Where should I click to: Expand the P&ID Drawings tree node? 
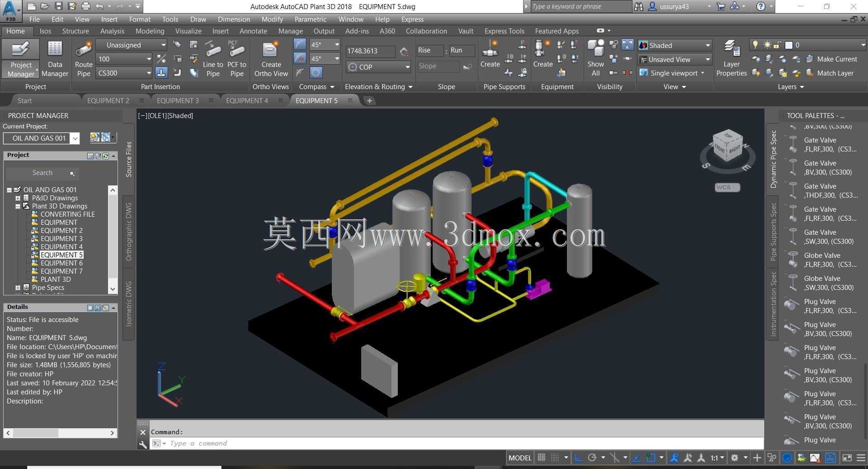pos(18,198)
